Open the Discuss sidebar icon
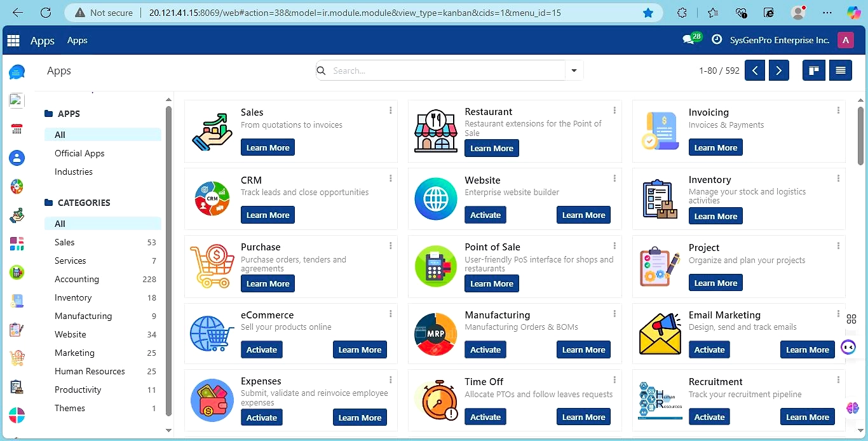The image size is (868, 441). [17, 72]
